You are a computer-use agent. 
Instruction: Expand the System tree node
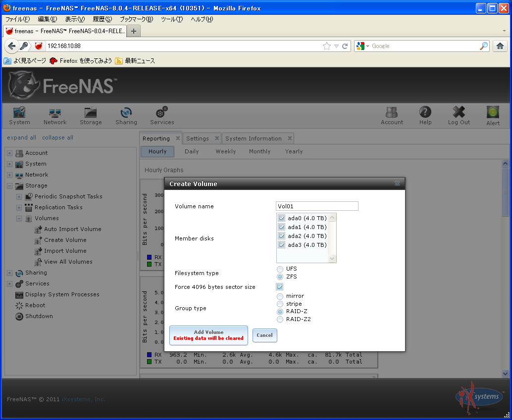(x=10, y=164)
